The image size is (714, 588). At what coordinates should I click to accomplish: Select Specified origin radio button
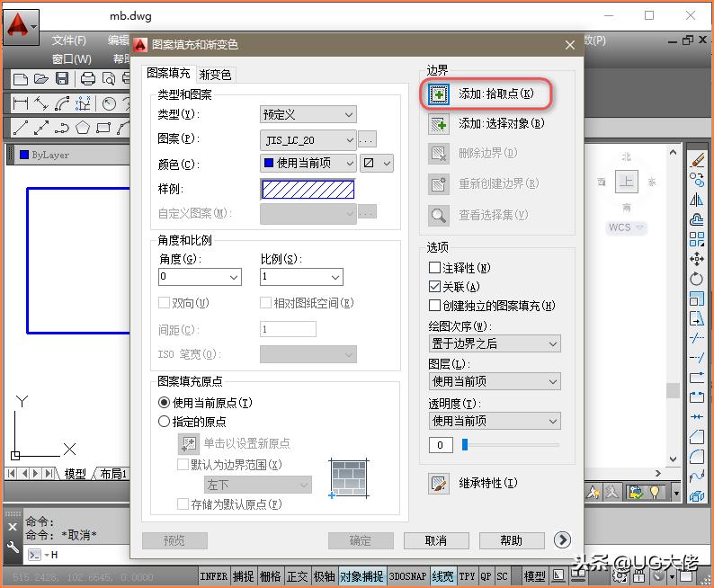point(164,422)
